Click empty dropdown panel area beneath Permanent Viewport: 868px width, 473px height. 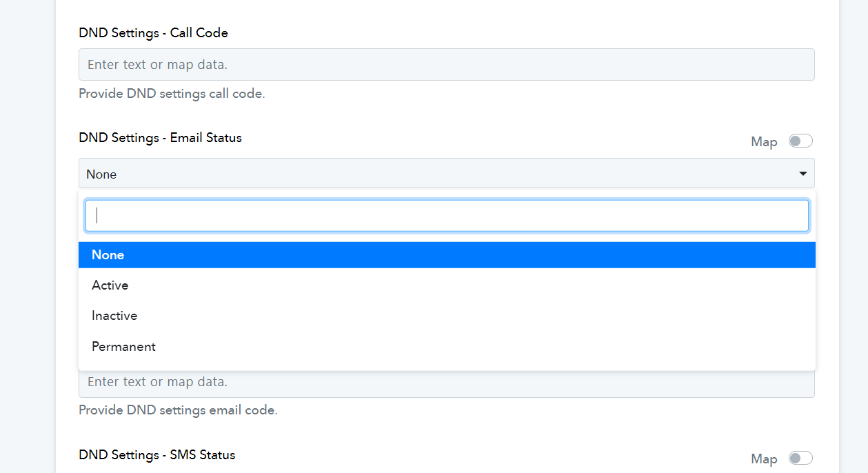coord(446,366)
